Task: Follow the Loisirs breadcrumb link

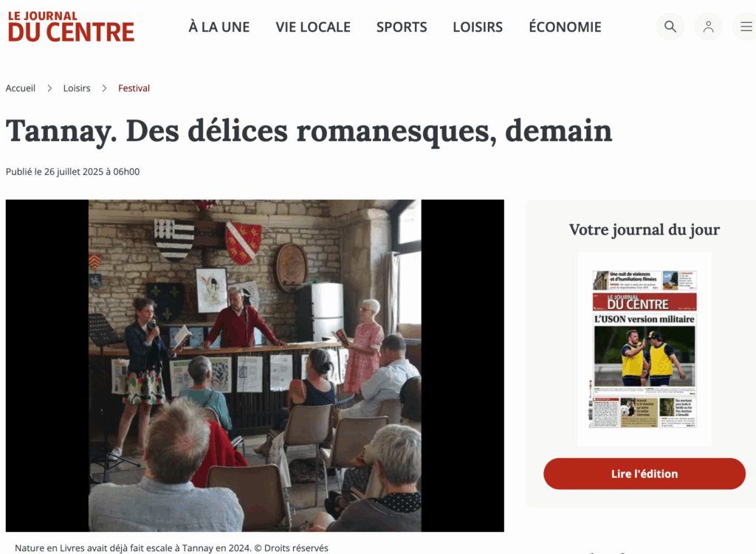Action: click(x=77, y=89)
